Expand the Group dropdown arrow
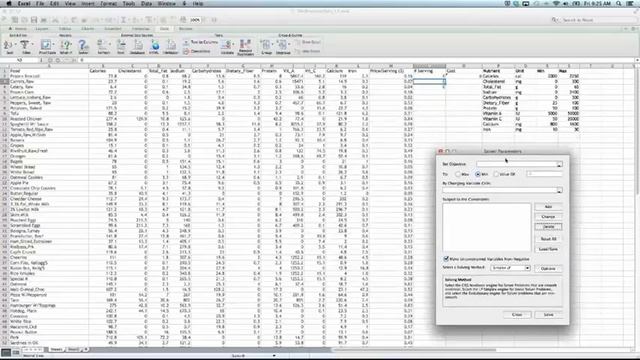Screen dimensions: 640x360 [x=272, y=45]
